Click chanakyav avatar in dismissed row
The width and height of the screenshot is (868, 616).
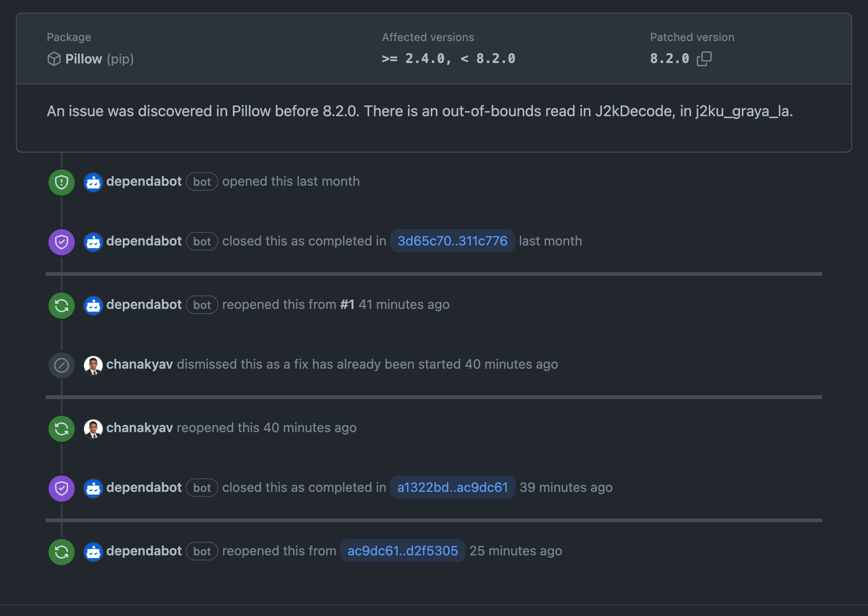[x=93, y=365]
